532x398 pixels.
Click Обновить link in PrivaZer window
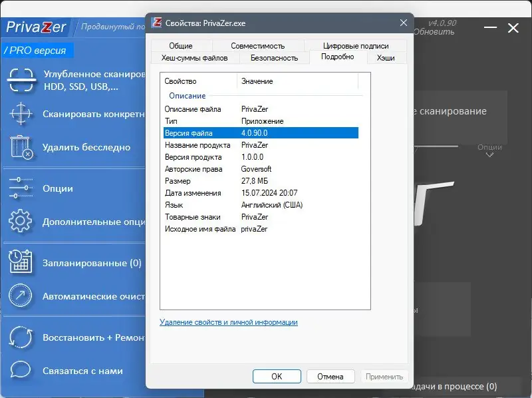coord(434,31)
